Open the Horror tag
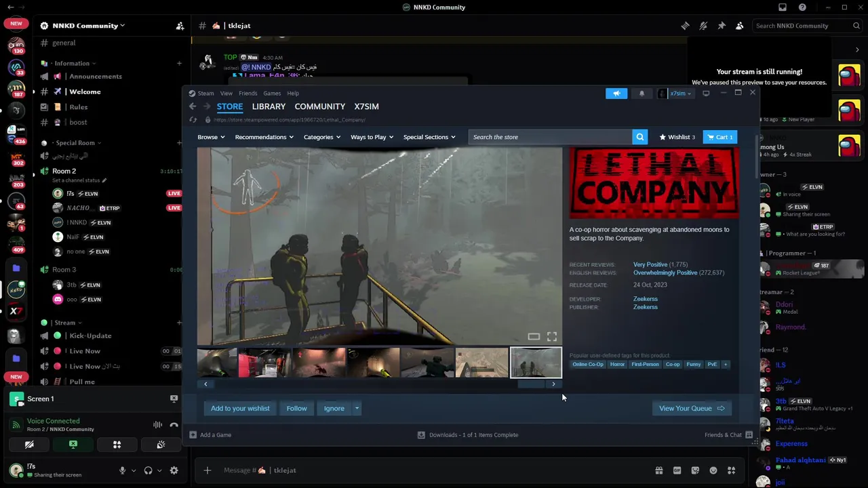Viewport: 868px width, 488px height. 617,365
